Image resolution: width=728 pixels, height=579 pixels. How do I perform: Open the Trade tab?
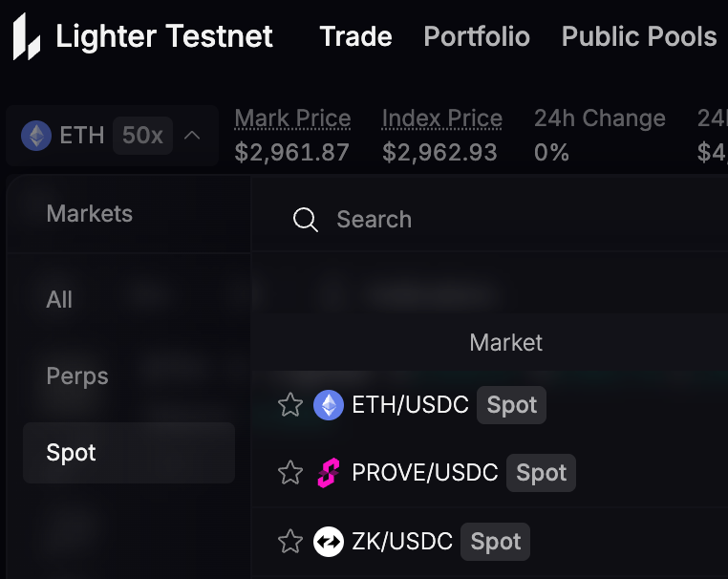(x=355, y=37)
